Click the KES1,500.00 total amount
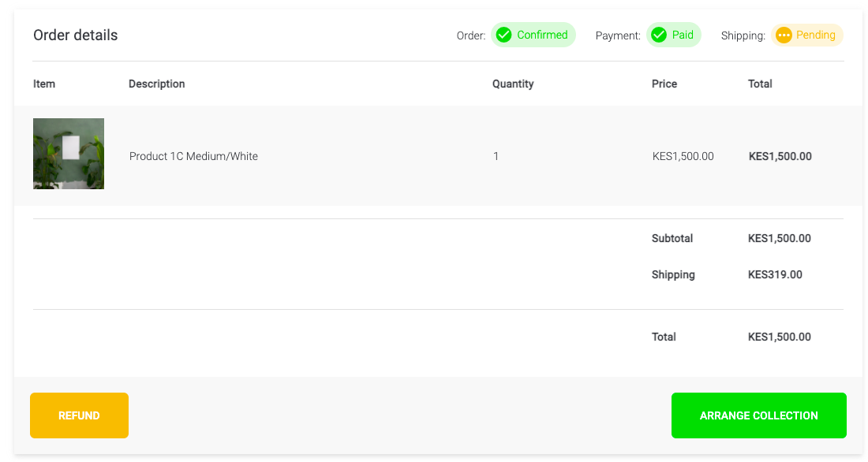The width and height of the screenshot is (868, 462). [x=780, y=337]
